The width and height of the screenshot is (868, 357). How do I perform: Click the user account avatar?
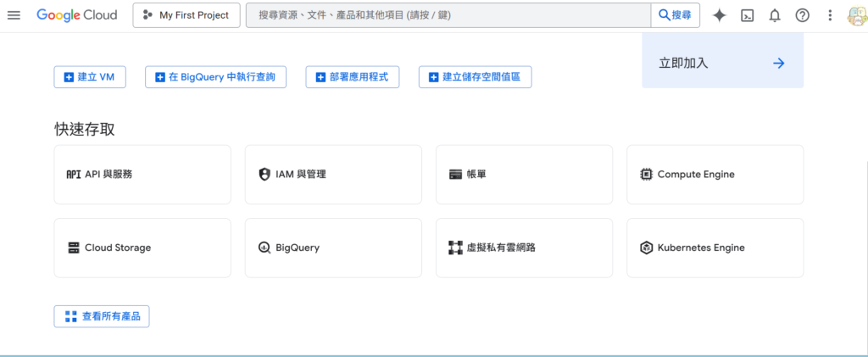856,15
